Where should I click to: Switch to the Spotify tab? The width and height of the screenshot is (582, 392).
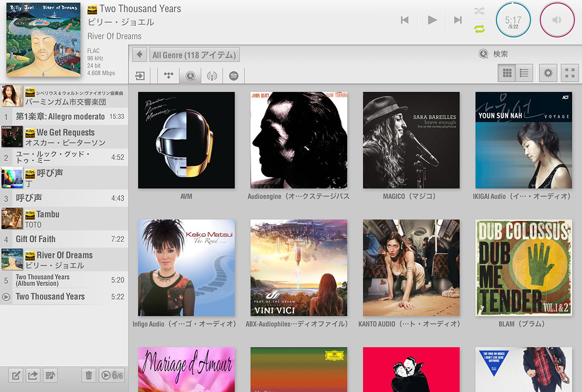coord(234,76)
